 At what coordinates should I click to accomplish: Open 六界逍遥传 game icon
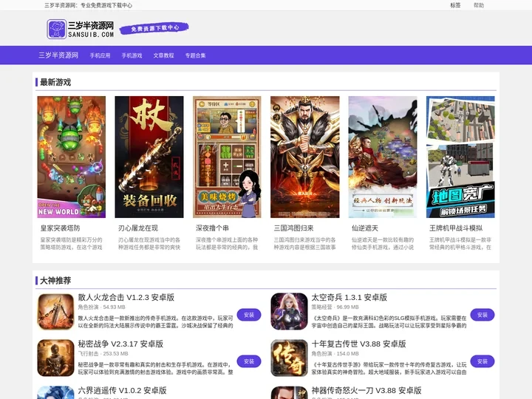pos(55,392)
